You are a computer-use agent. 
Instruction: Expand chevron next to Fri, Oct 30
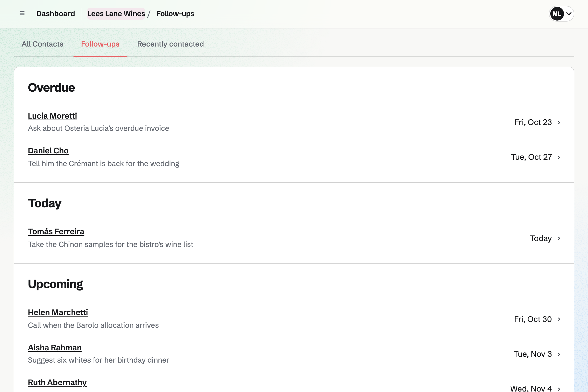[x=559, y=319]
